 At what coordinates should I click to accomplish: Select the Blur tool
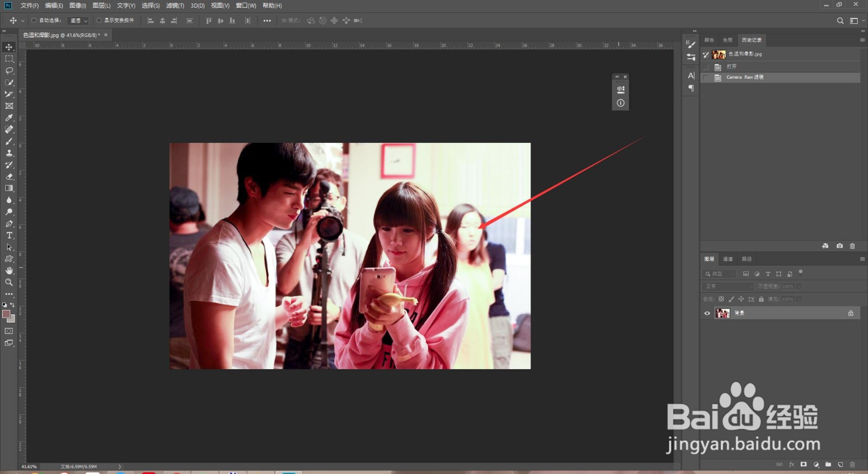(x=9, y=200)
